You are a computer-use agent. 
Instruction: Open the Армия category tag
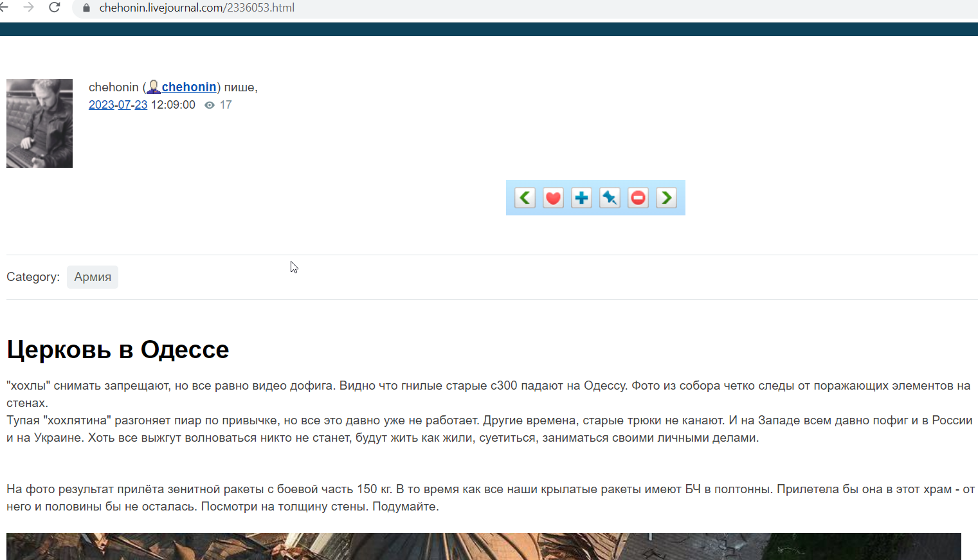point(93,277)
